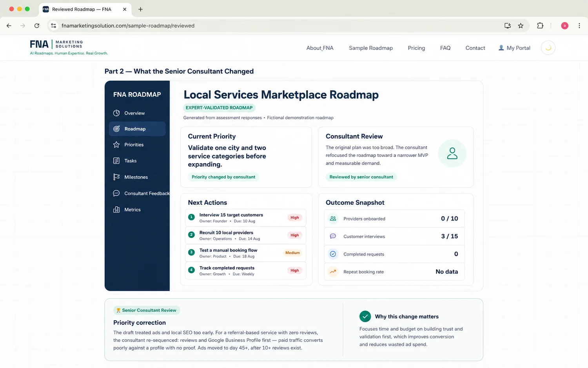Click the step 4 number badge
The image size is (588, 368).
pyautogui.click(x=191, y=270)
